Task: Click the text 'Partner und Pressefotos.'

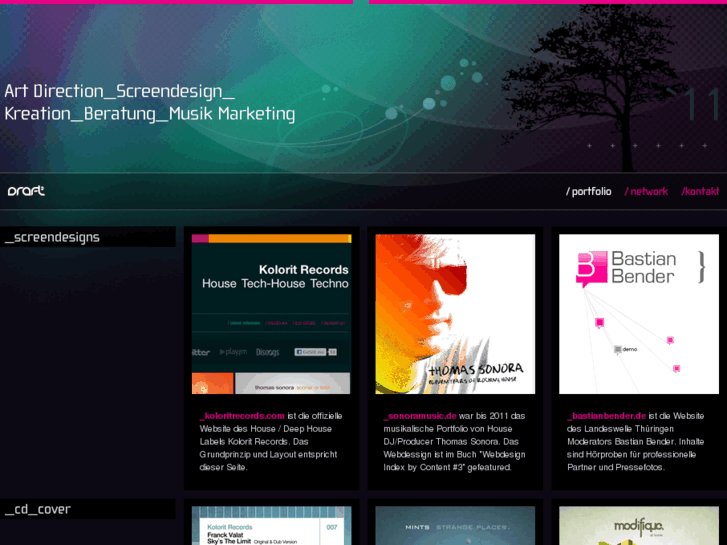Action: (616, 468)
